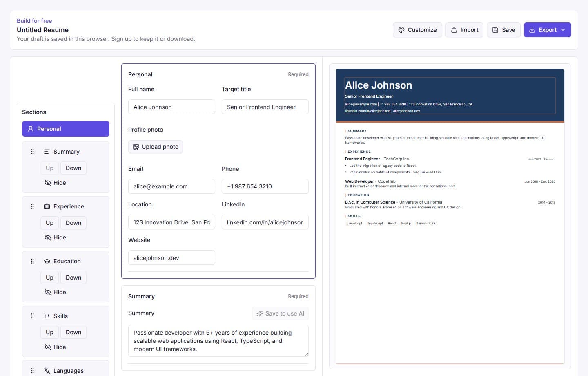Move the Education section up
Viewport: 588px width, 376px height.
coord(49,278)
